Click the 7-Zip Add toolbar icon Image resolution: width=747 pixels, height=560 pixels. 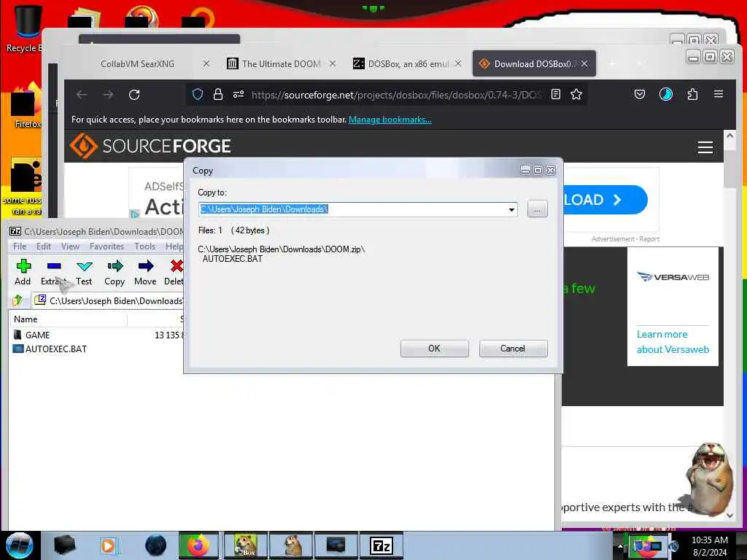23,273
